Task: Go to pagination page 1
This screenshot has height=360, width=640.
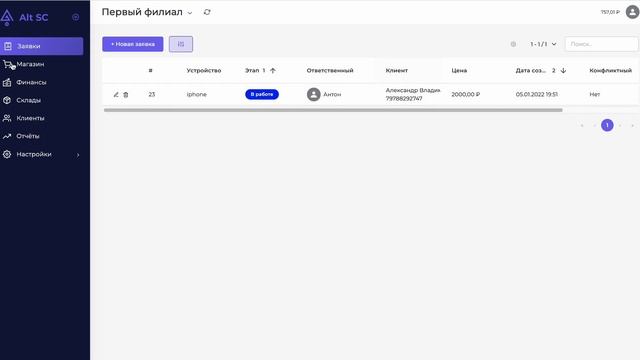Action: coord(607,125)
